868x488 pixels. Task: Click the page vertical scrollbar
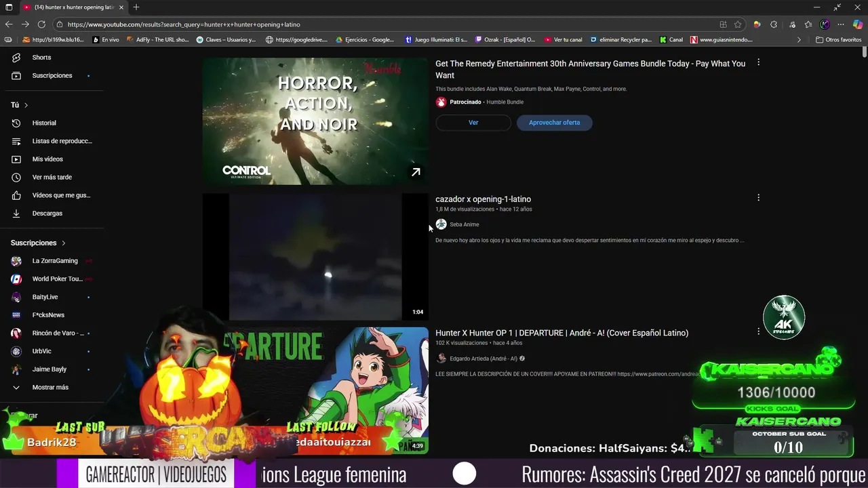(x=865, y=53)
